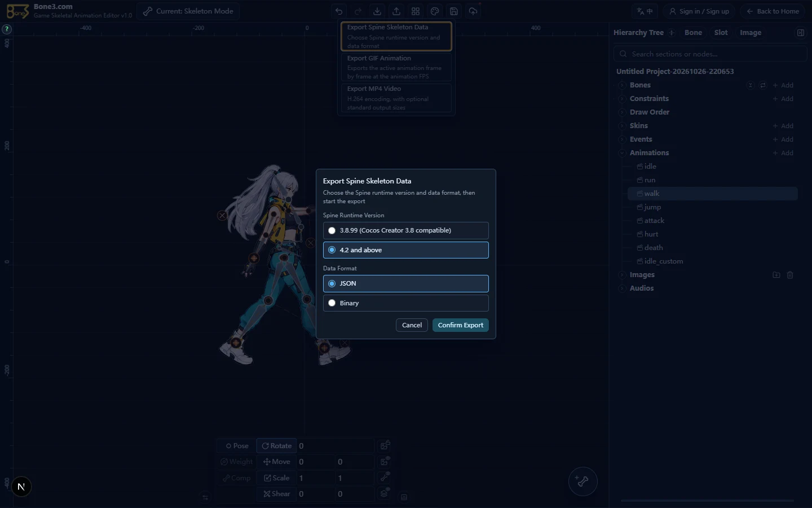The image size is (812, 508).
Task: Expand the Skins section
Action: [621, 126]
